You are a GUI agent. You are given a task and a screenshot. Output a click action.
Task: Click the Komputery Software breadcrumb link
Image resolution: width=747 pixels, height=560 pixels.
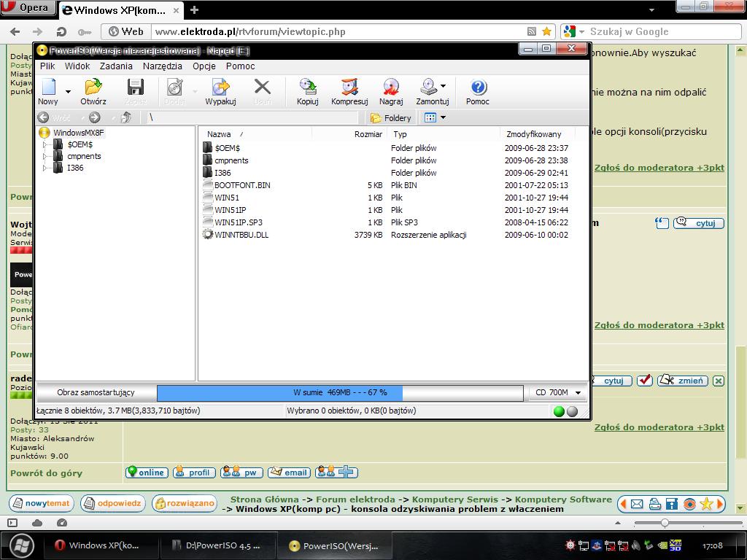pyautogui.click(x=563, y=499)
